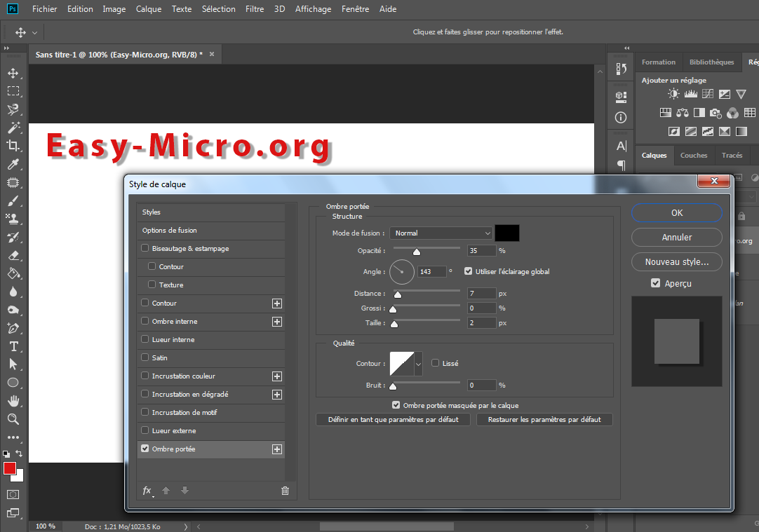Open the Affichage menu
759x532 pixels.
point(313,9)
